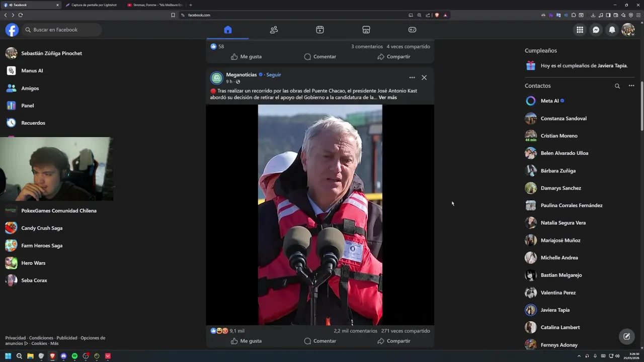The image size is (644, 362).
Task: Open the Kast press conference video
Action: [320, 215]
